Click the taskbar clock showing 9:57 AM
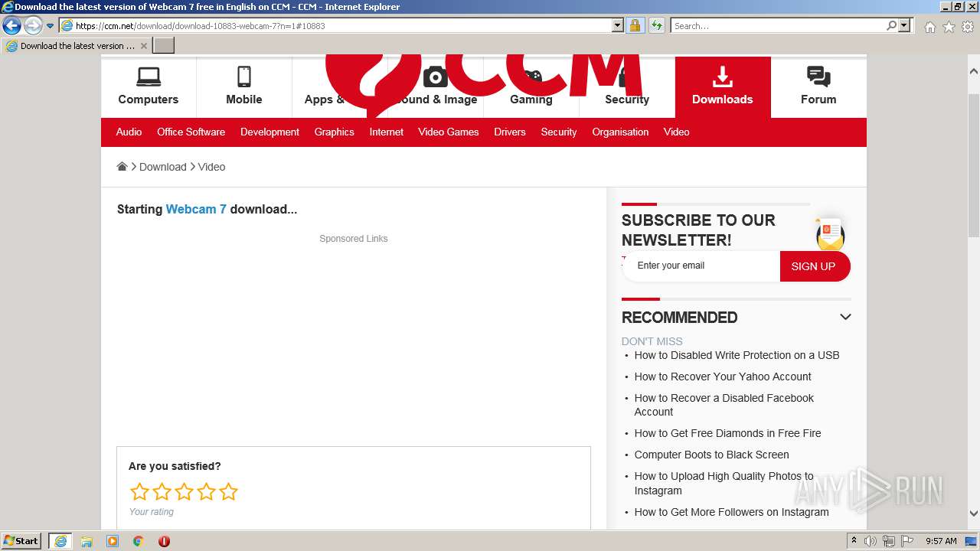The image size is (980, 551). coord(941,541)
